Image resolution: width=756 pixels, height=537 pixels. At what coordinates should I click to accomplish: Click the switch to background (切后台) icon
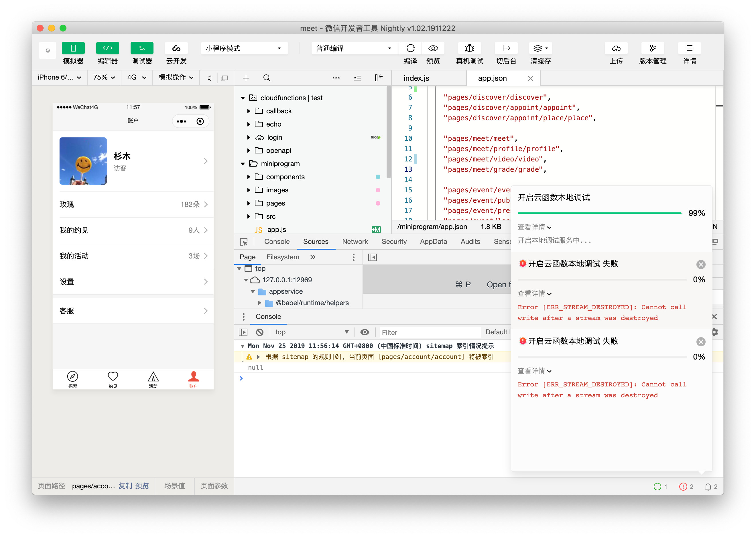pos(506,48)
